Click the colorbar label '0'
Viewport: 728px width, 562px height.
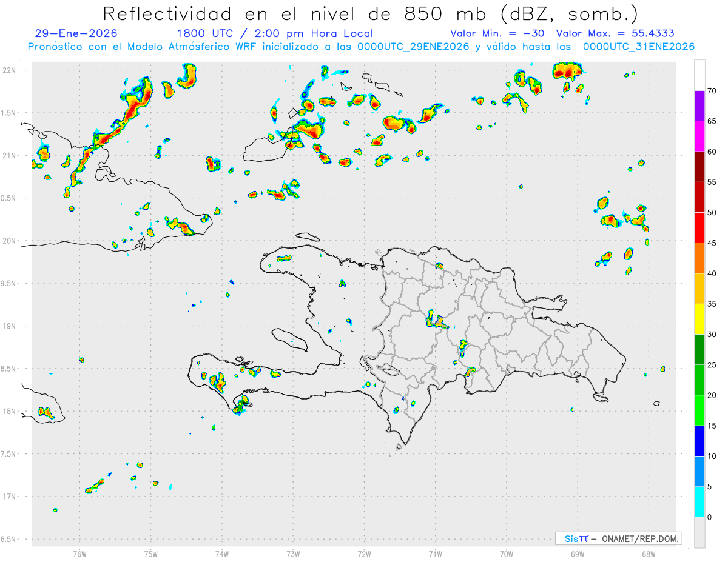pyautogui.click(x=709, y=517)
